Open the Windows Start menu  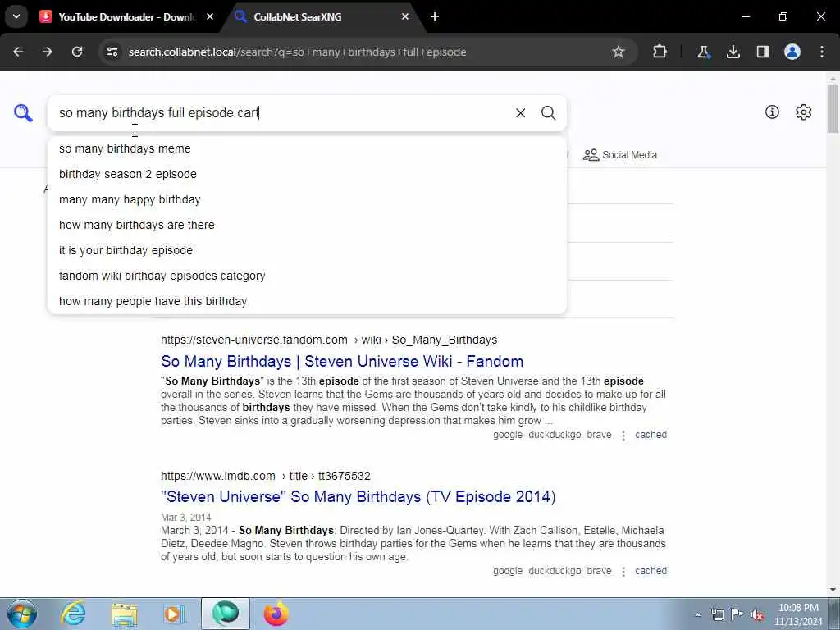(22, 614)
